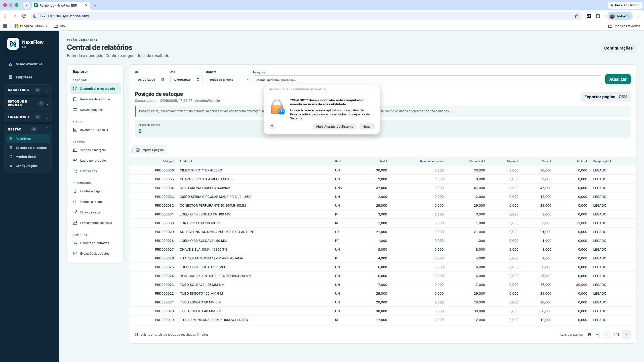
Task: Click TUBO SOLDAVEL 25 MM 6 M row
Action: tap(383, 285)
